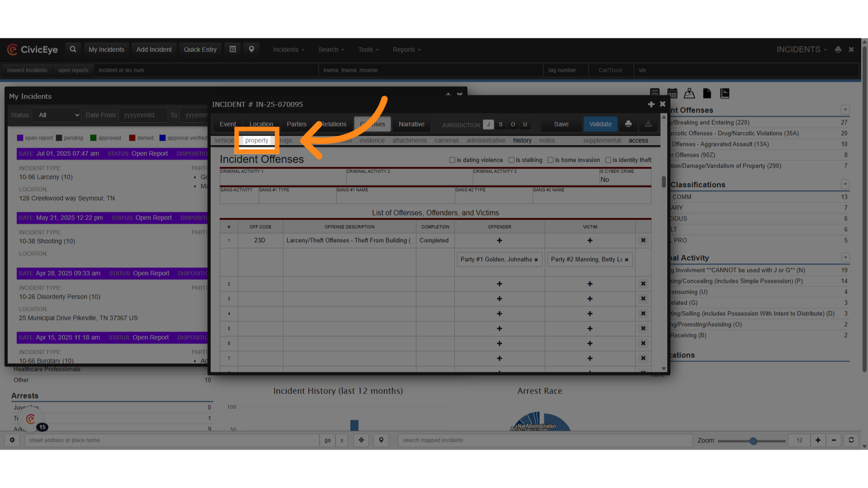Open the document page icon above dashboard offenses

(707, 93)
